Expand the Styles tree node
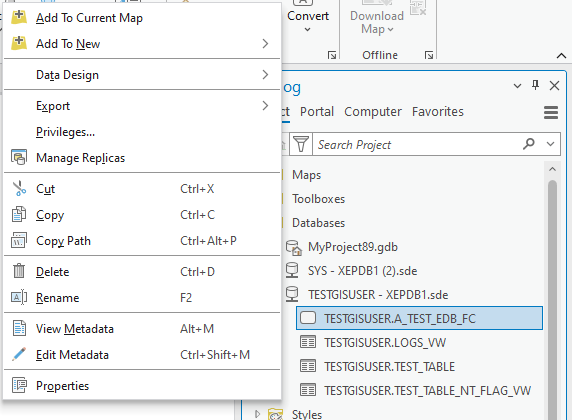This screenshot has width=573, height=420. (257, 413)
